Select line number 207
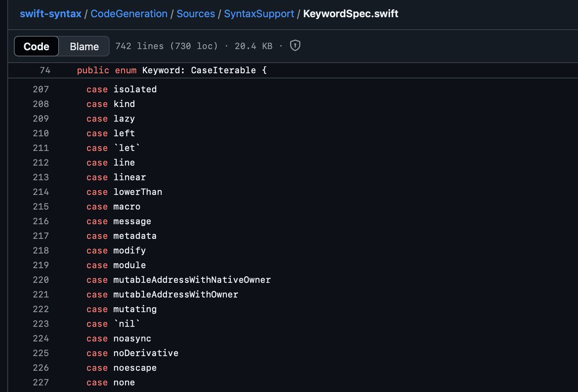 tap(41, 89)
